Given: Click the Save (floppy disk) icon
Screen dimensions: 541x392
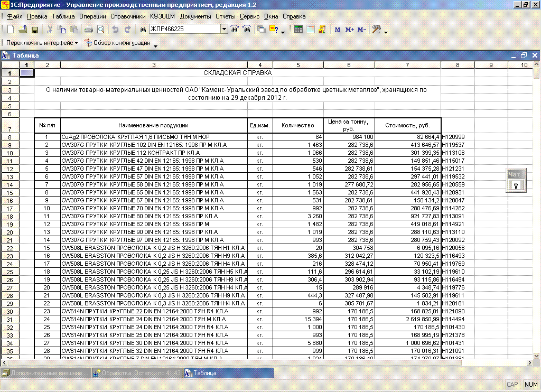Looking at the screenshot, I should (x=35, y=30).
